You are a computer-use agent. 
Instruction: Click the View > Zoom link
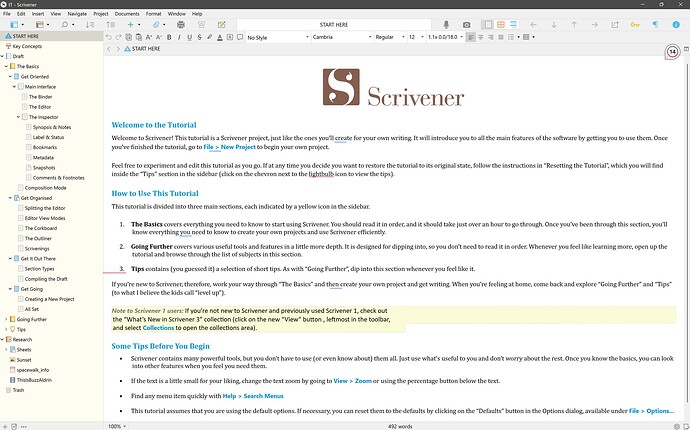(352, 381)
